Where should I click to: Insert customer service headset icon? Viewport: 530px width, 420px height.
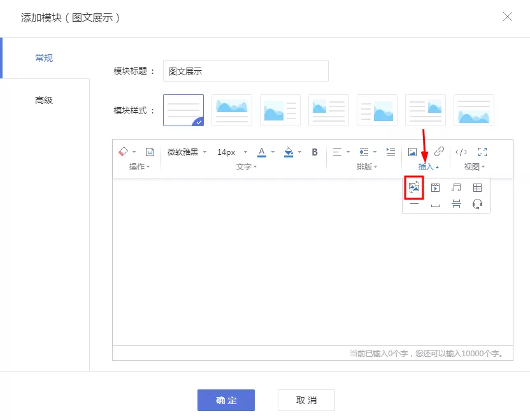(477, 204)
